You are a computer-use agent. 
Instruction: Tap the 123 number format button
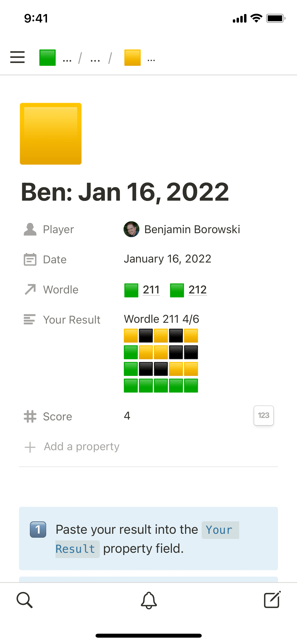tap(263, 415)
